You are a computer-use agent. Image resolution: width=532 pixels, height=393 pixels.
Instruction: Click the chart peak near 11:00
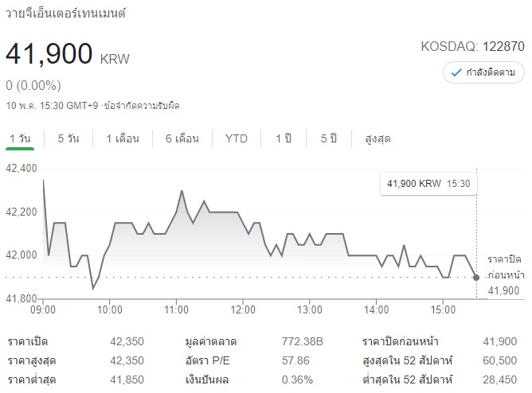pyautogui.click(x=182, y=191)
